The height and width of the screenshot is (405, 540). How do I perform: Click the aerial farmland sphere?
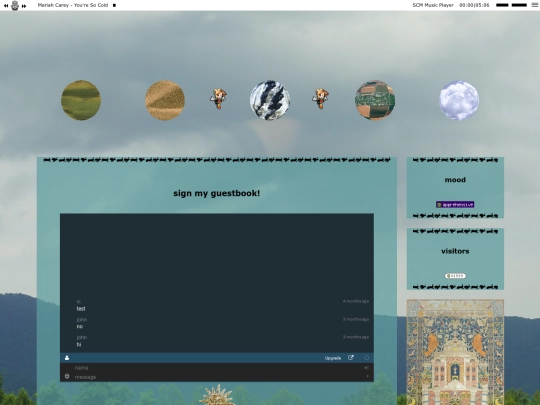(x=375, y=100)
